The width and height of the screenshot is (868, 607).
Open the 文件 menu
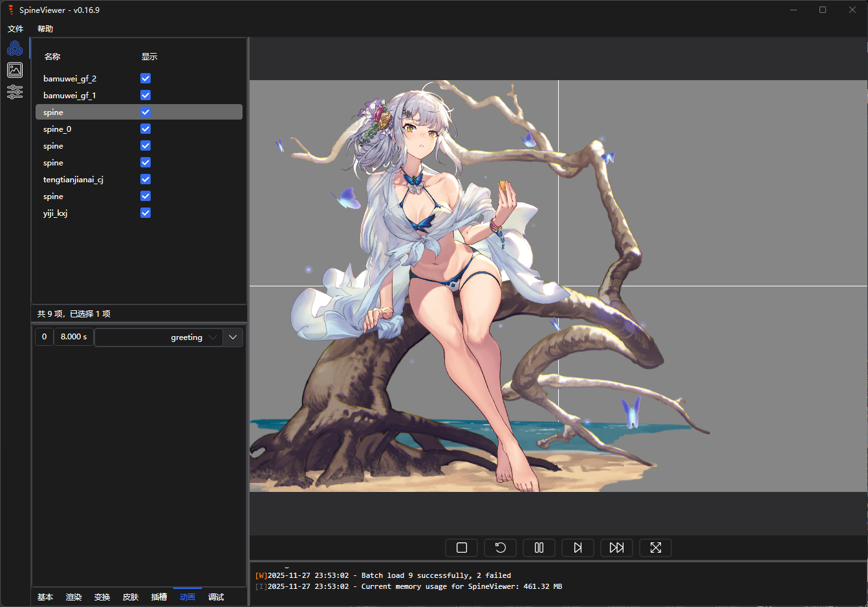pos(16,29)
